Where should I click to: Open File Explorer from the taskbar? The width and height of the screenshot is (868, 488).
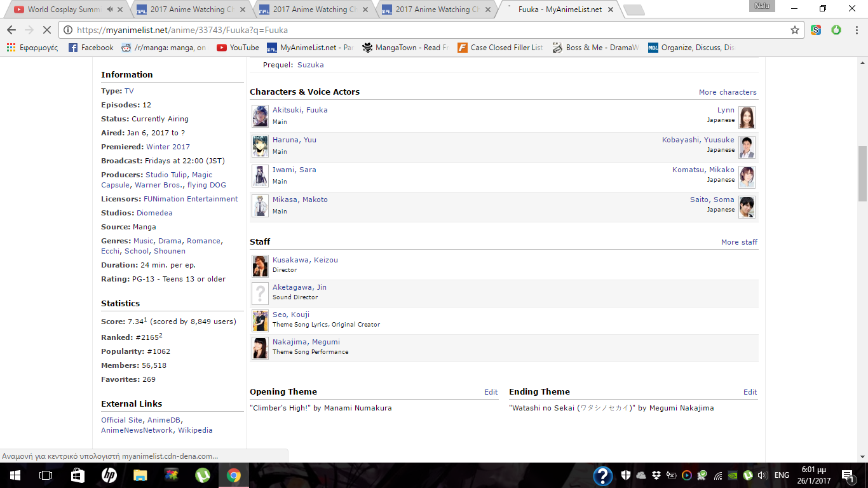tap(140, 475)
